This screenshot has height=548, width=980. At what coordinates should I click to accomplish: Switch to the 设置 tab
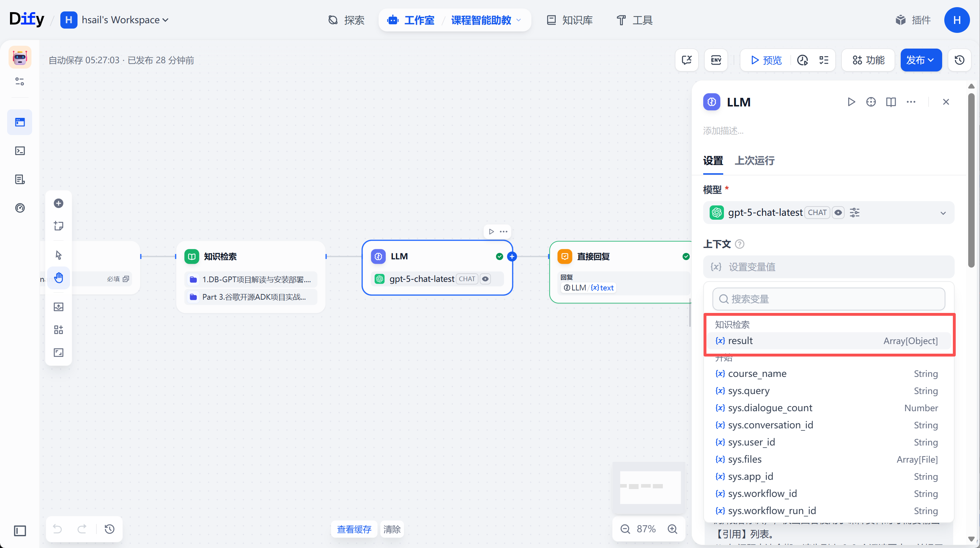pyautogui.click(x=713, y=161)
